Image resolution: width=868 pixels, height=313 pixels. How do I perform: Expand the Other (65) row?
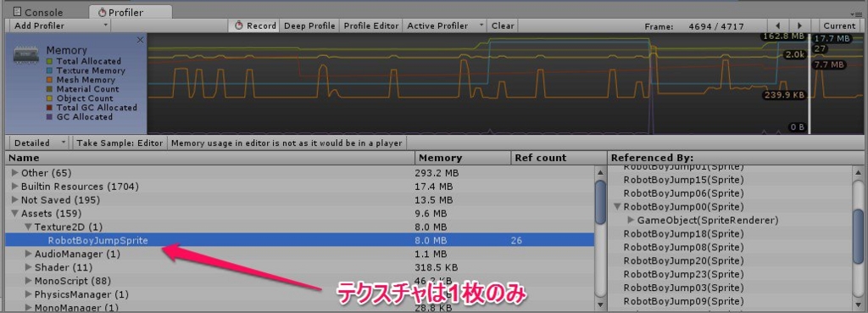pos(15,173)
